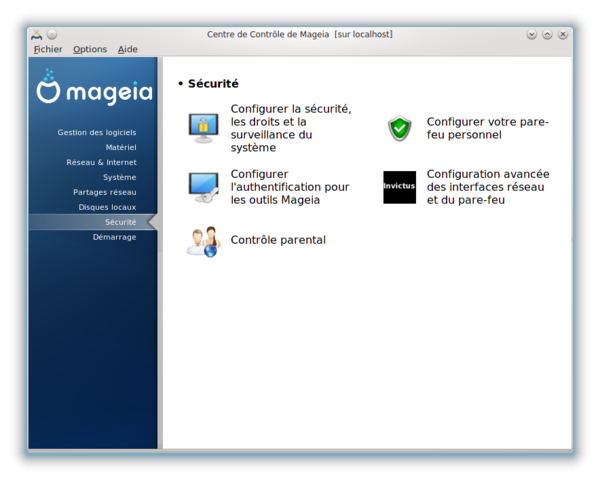Switch to Disques locaux section

click(107, 207)
